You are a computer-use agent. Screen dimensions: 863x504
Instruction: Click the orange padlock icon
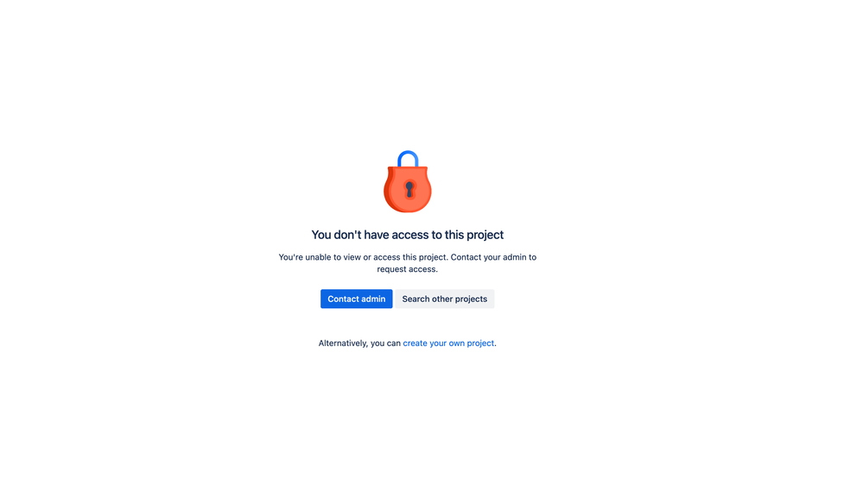(407, 181)
